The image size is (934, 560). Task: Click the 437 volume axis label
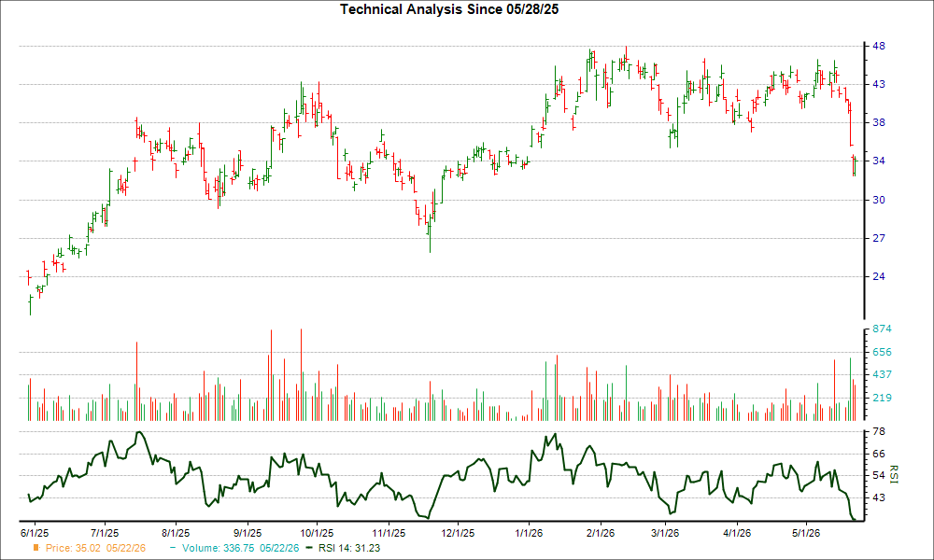coord(882,375)
